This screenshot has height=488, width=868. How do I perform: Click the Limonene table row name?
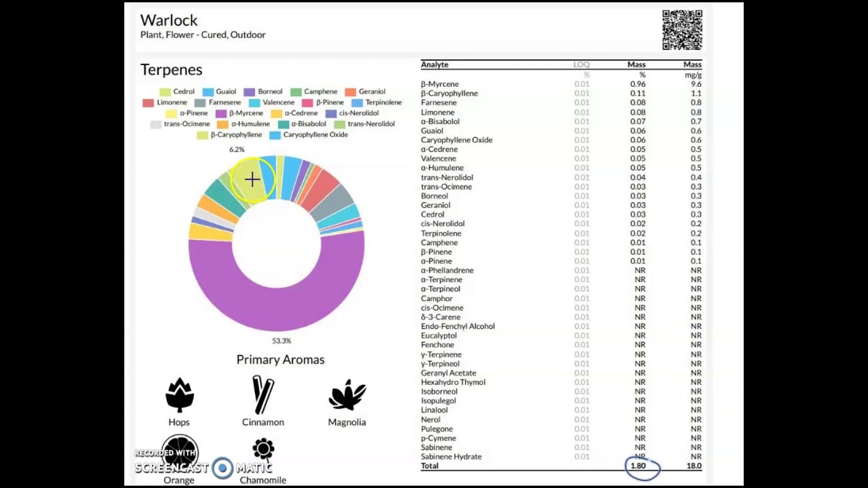point(438,113)
